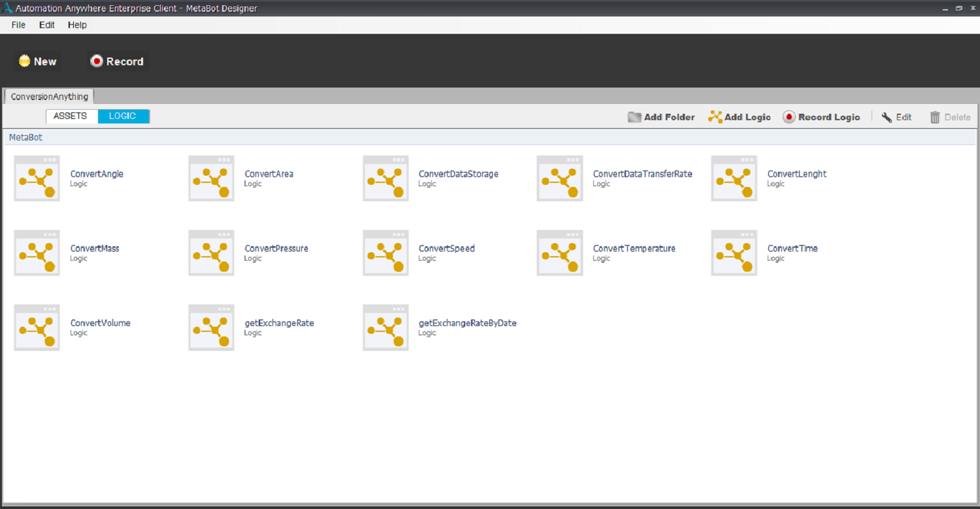Click the Delete toolbar button
The width and height of the screenshot is (980, 509).
coord(950,117)
